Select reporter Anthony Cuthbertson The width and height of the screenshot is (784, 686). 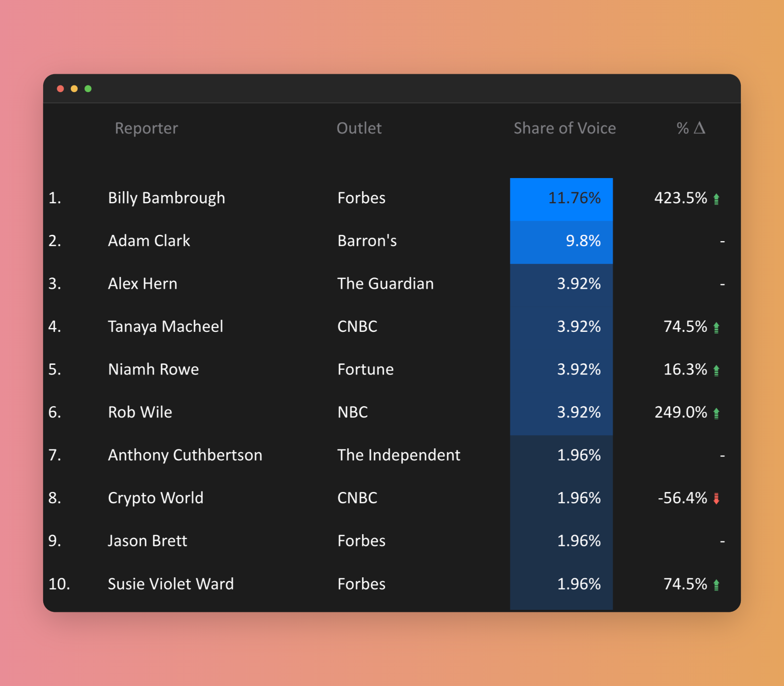pyautogui.click(x=185, y=455)
